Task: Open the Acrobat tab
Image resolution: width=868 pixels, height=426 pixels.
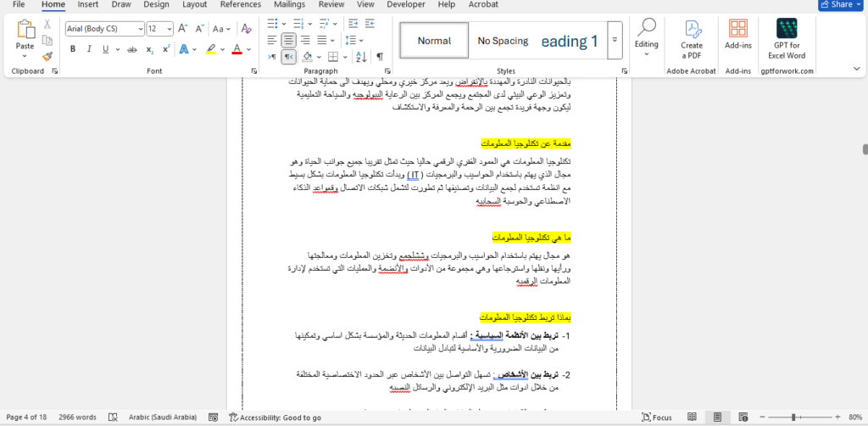Action: tap(483, 4)
